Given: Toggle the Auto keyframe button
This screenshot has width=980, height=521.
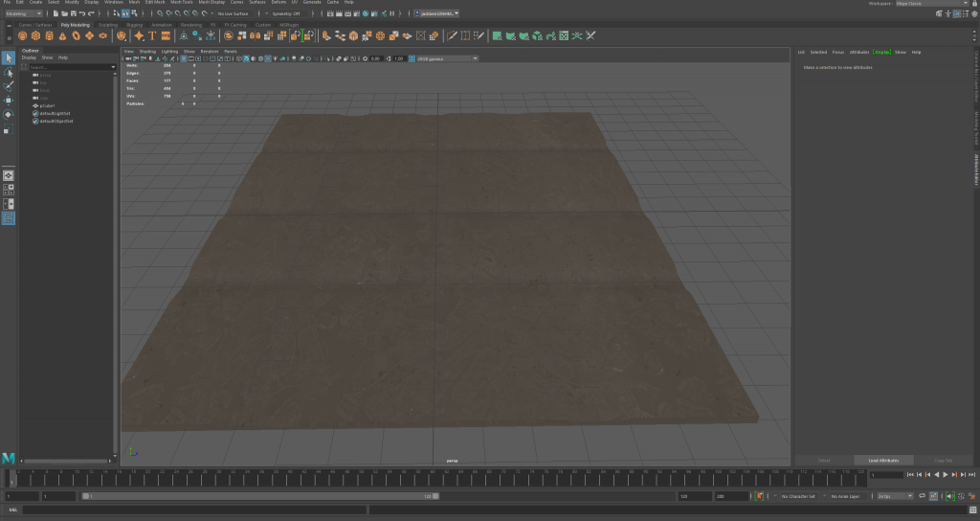Looking at the screenshot, I should coord(759,496).
